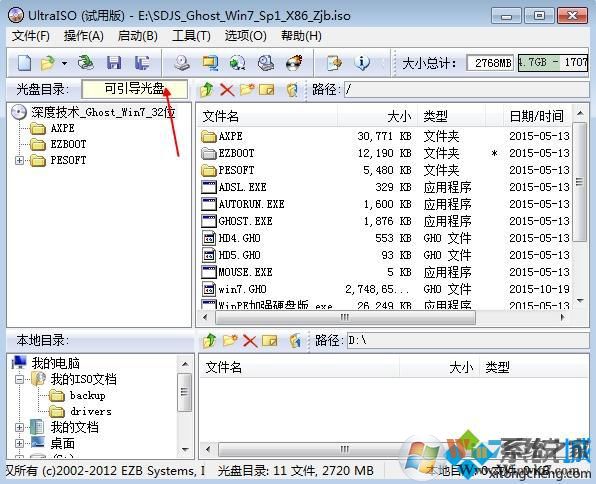Open the 文件(F) menu
This screenshot has width=596, height=484.
pyautogui.click(x=31, y=36)
